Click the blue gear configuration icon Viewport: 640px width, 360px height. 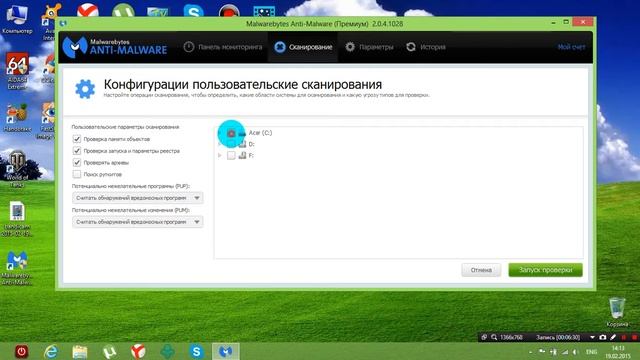(x=85, y=89)
